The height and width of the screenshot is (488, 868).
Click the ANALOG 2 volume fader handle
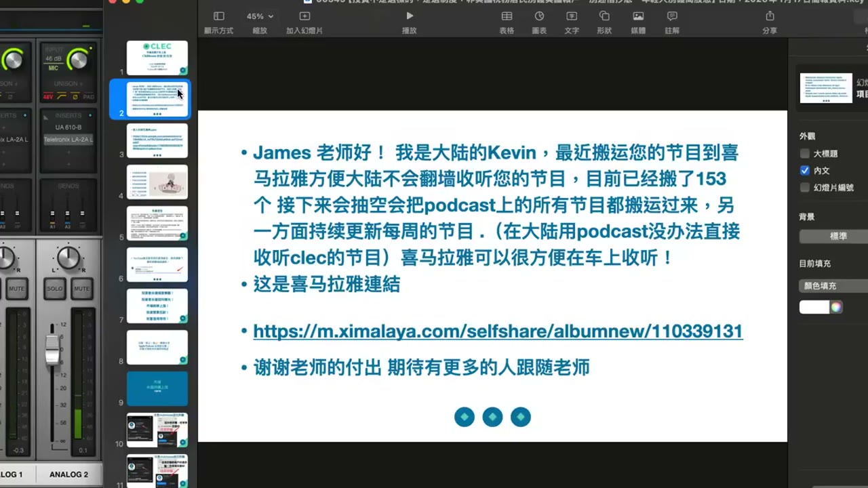(52, 351)
